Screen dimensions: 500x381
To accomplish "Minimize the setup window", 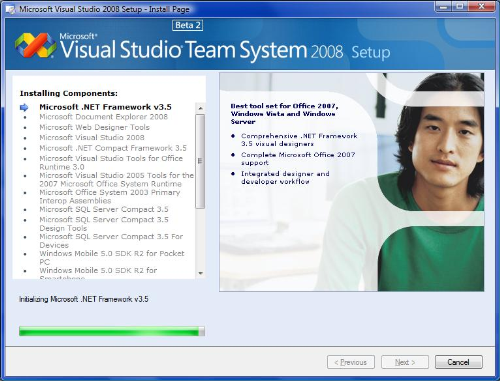I will [x=443, y=6].
